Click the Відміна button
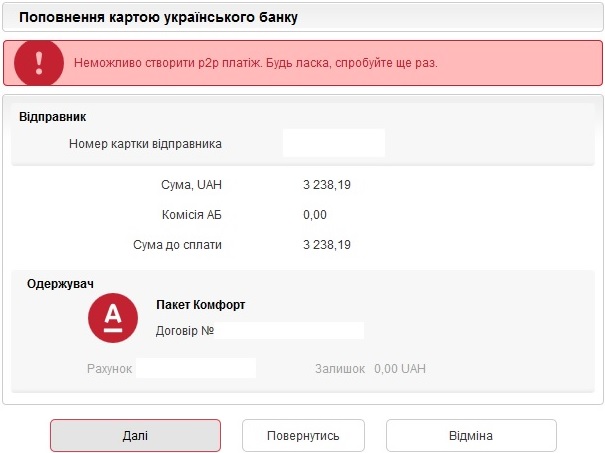The height and width of the screenshot is (453, 605). [x=471, y=435]
